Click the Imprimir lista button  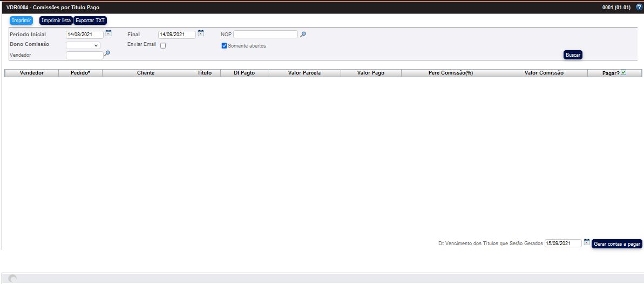click(56, 21)
